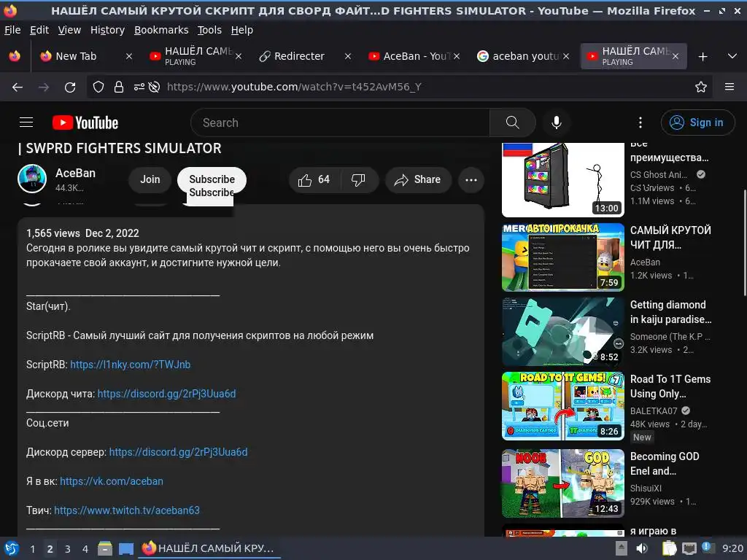Click the padlock site security icon
This screenshot has width=747, height=560.
[x=119, y=87]
